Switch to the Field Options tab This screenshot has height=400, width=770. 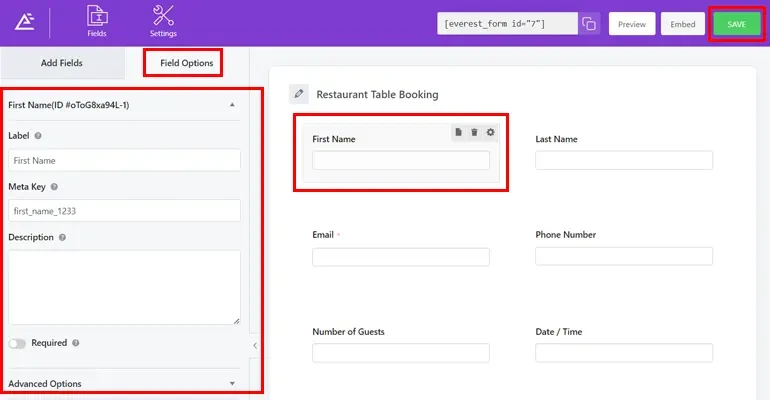point(186,63)
